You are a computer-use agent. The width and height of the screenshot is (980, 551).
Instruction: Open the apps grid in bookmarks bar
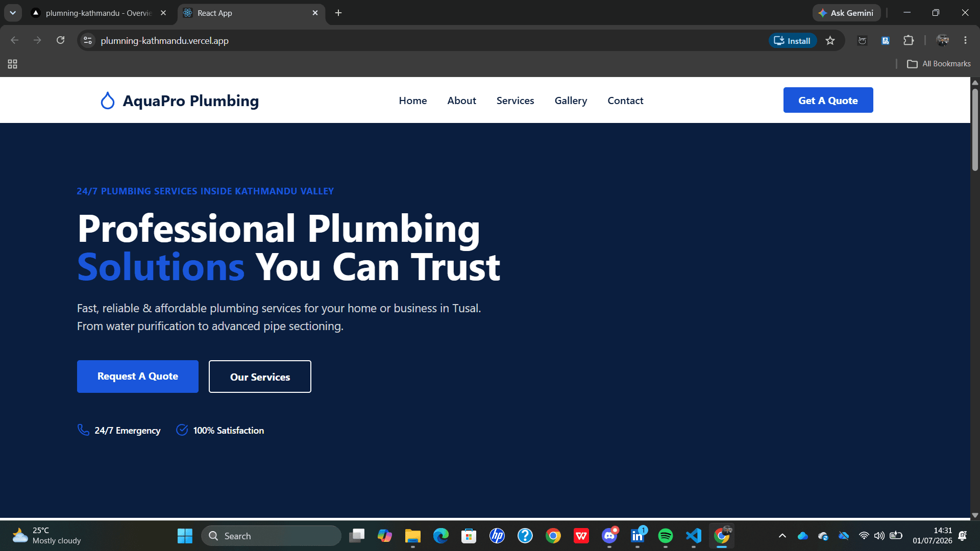13,64
